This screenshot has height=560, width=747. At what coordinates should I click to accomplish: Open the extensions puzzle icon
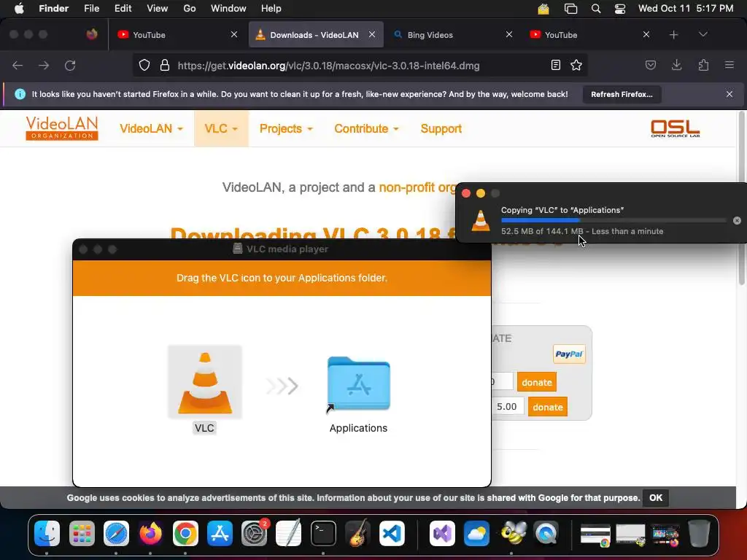pos(703,65)
